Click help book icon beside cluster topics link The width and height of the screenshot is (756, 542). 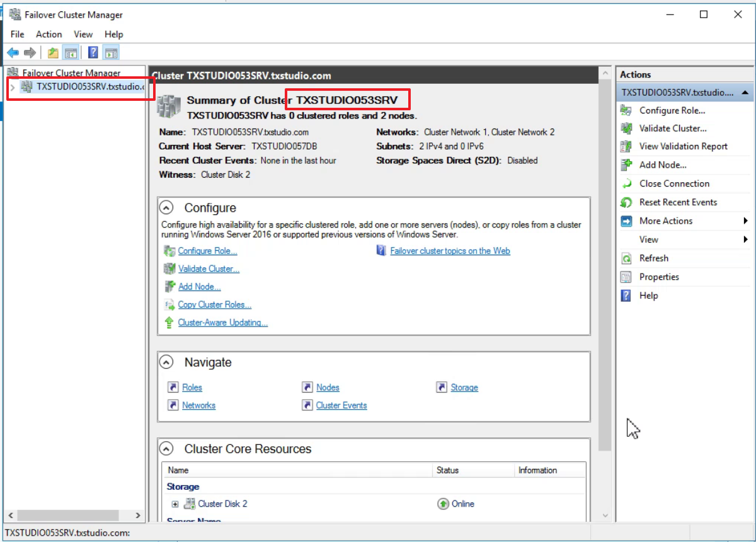[381, 251]
